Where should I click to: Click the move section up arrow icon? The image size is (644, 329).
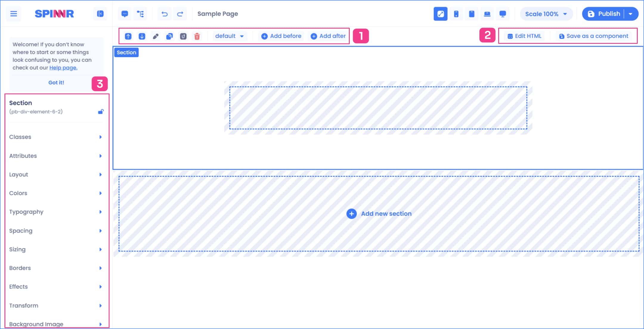(x=128, y=36)
